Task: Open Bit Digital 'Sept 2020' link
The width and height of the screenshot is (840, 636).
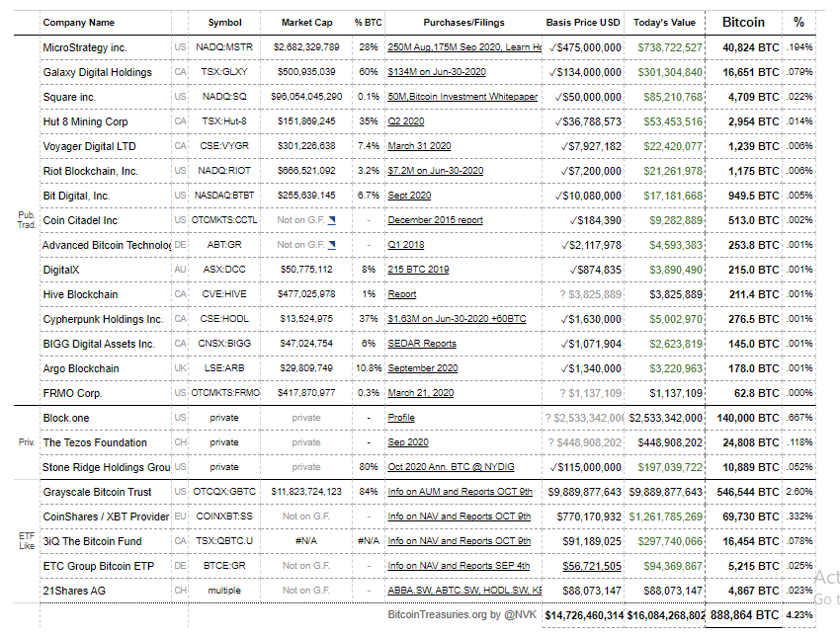Action: click(x=409, y=196)
